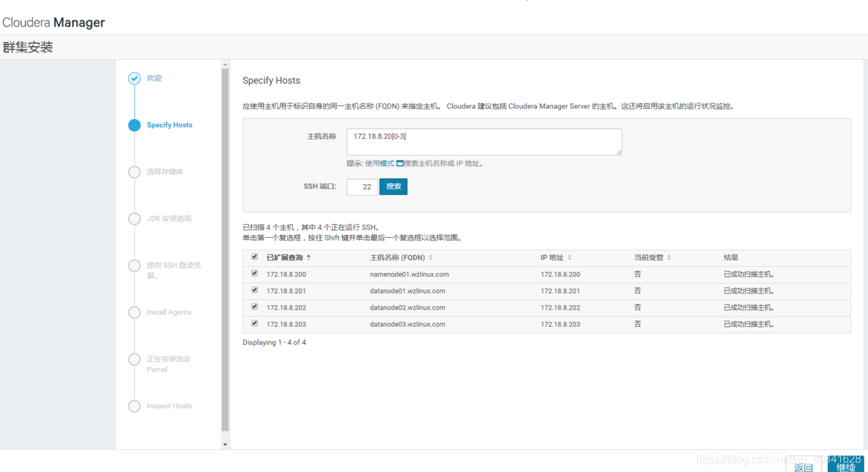The image size is (868, 472).
Task: Select the JDK 安装选项 wizard step label
Action: click(169, 219)
